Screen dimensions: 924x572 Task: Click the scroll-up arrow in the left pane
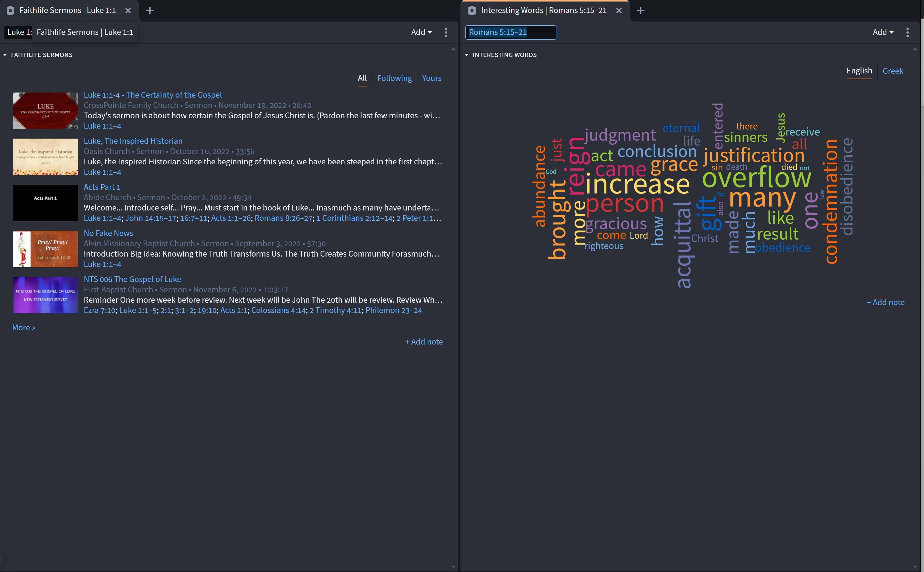click(454, 49)
